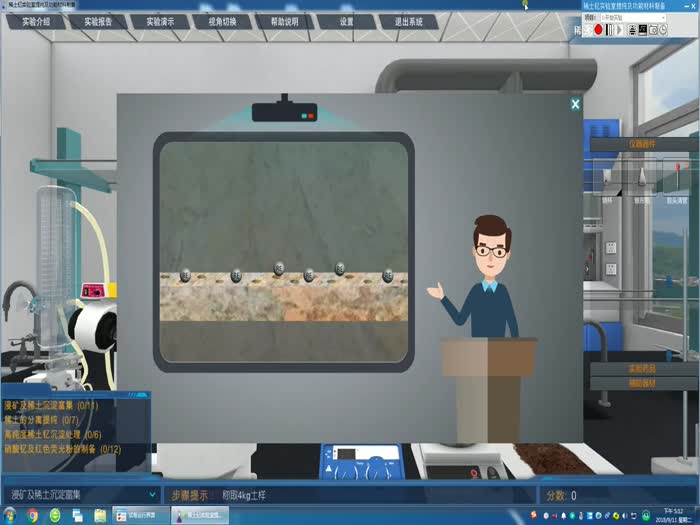
Task: Open the 设置 settings tab
Action: click(346, 21)
